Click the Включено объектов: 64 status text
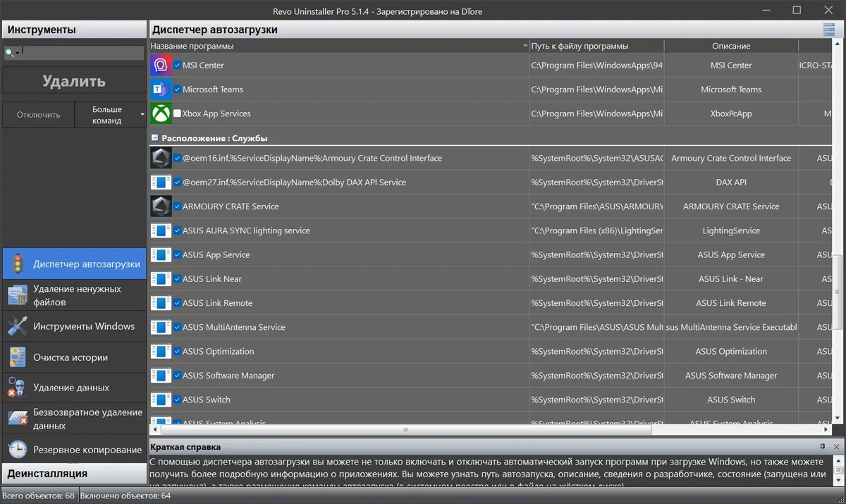Image resolution: width=846 pixels, height=504 pixels. pos(124,496)
